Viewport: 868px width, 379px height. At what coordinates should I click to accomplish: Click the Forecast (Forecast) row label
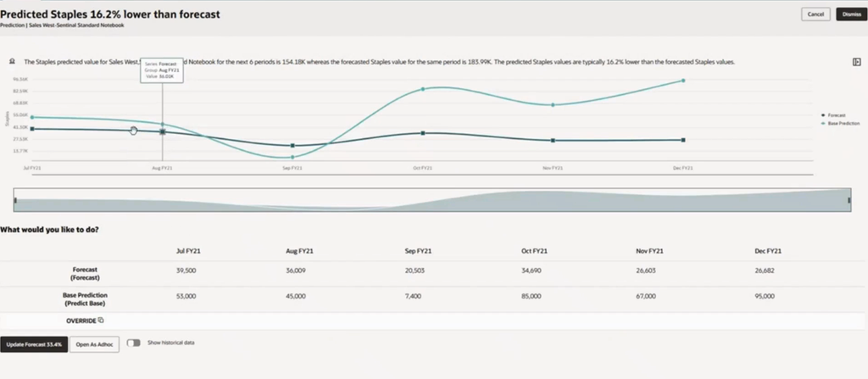(x=86, y=274)
